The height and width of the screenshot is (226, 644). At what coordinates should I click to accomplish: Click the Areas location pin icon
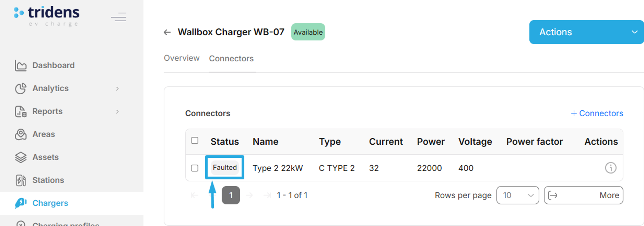21,134
